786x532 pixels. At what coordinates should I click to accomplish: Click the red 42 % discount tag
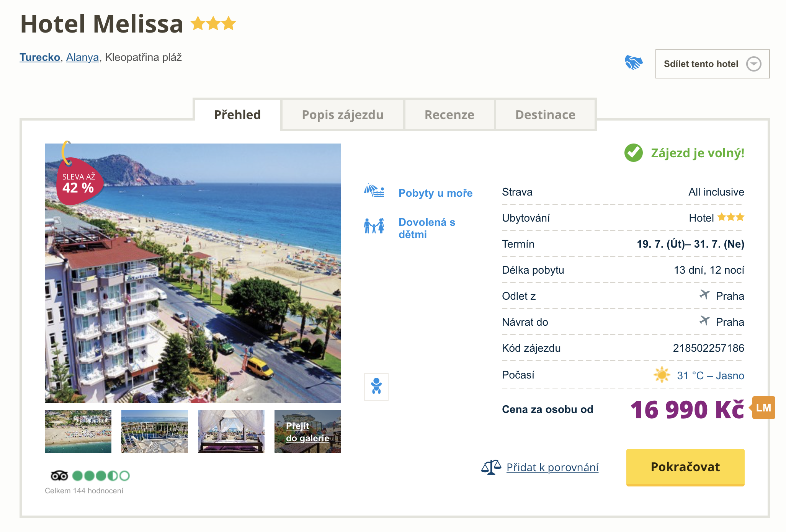79,183
